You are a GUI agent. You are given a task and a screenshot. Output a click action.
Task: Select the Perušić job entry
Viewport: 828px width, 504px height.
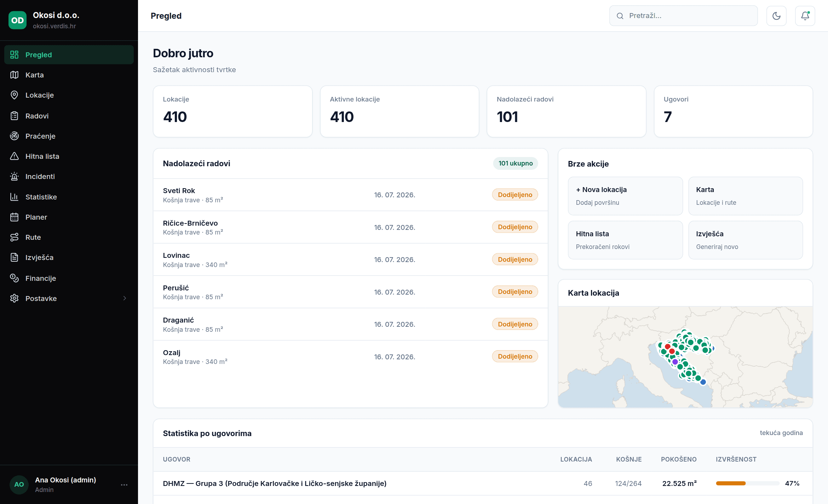[x=350, y=292]
